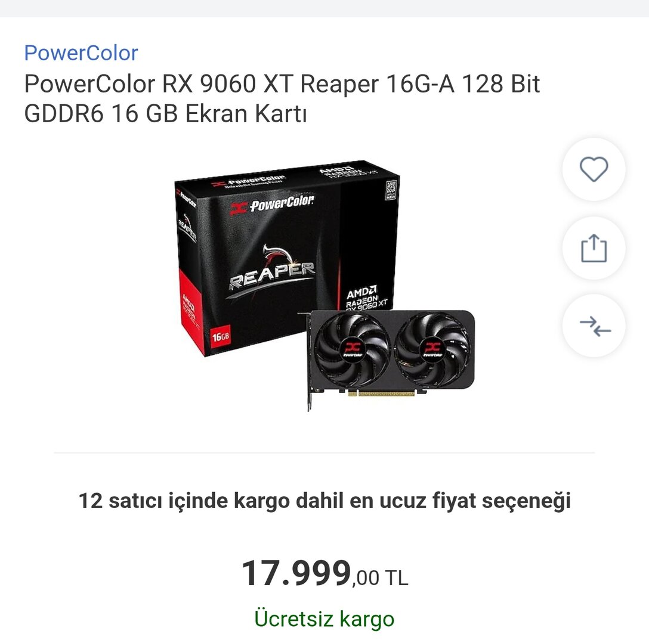
Task: Tap the gold PCIe connector on card
Action: click(382, 393)
